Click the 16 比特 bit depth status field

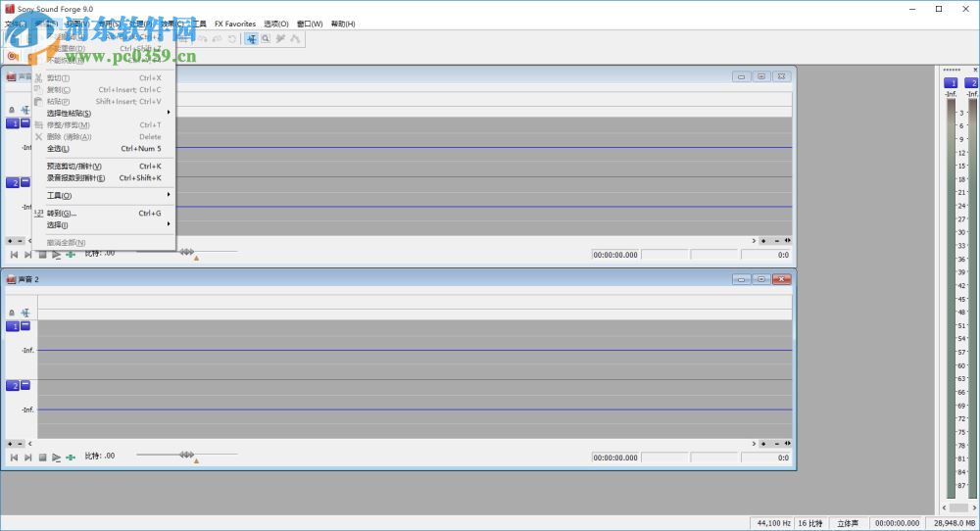[x=810, y=523]
